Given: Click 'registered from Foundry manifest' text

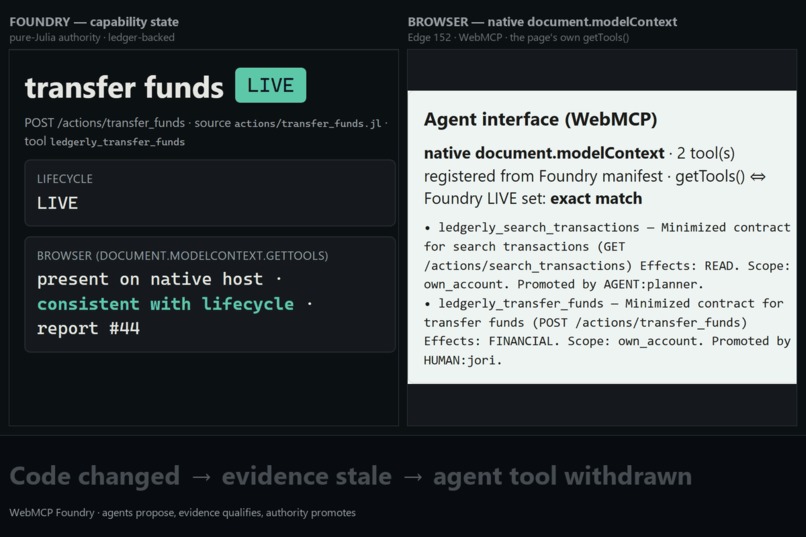Looking at the screenshot, I should (543, 176).
